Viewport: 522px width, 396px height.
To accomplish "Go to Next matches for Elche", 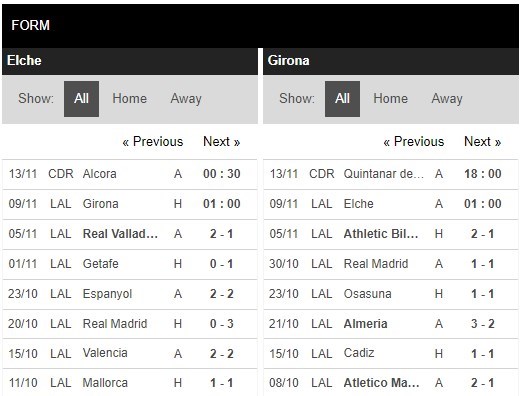I will 222,142.
